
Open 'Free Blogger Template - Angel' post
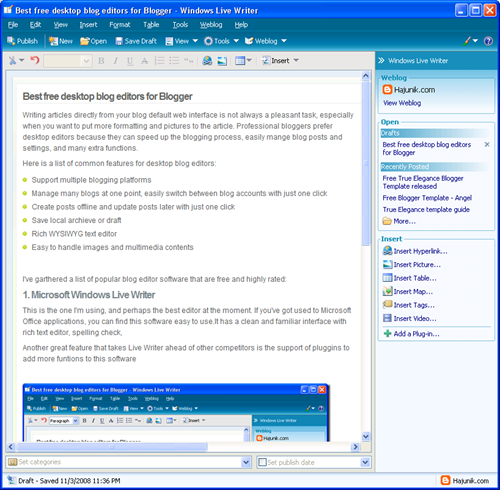click(x=427, y=198)
